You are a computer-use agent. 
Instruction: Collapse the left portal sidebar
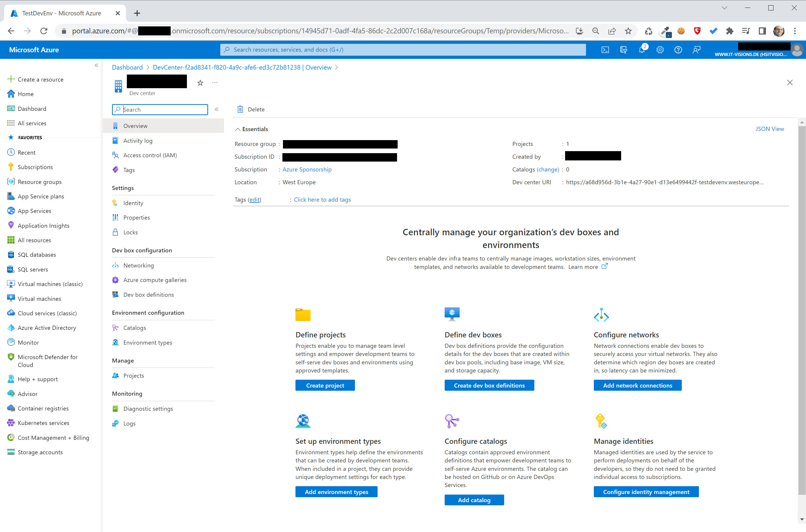[96, 65]
